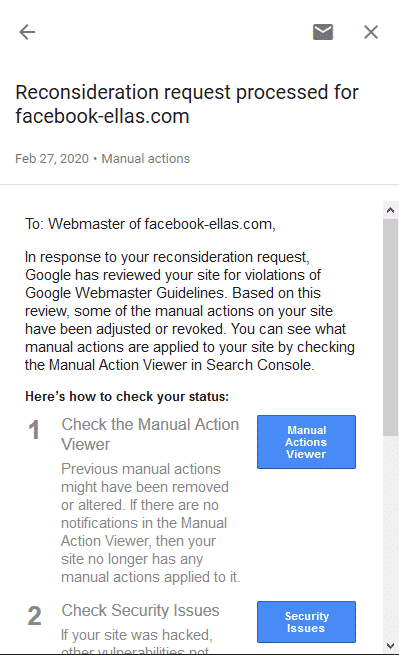Click the step number 2
This screenshot has height=655, width=399.
pos(35,616)
